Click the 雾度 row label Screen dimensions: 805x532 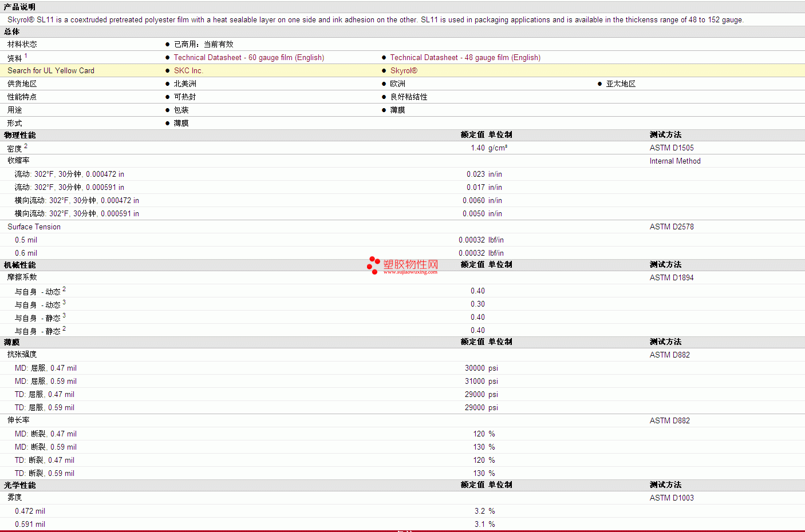pyautogui.click(x=15, y=497)
